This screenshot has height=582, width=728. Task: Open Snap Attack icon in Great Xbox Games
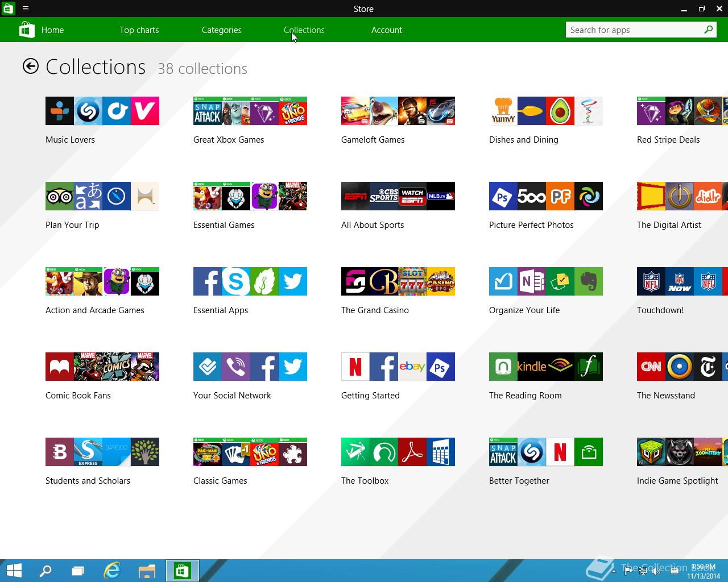point(208,111)
